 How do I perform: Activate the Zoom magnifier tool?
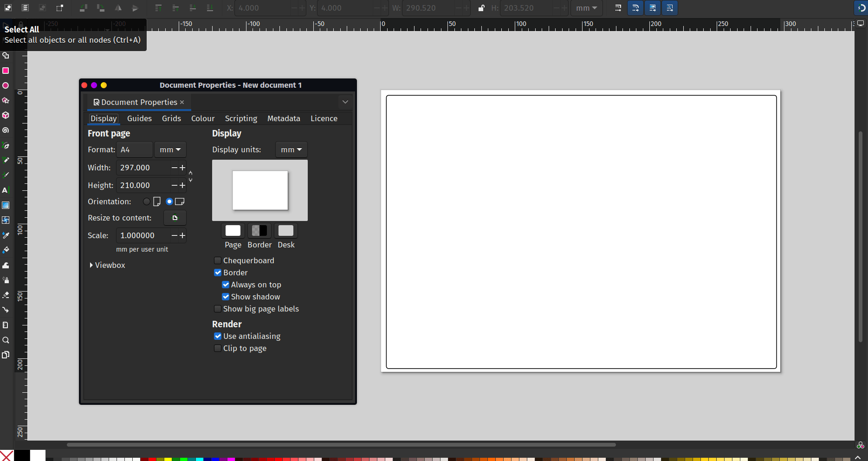(6, 340)
